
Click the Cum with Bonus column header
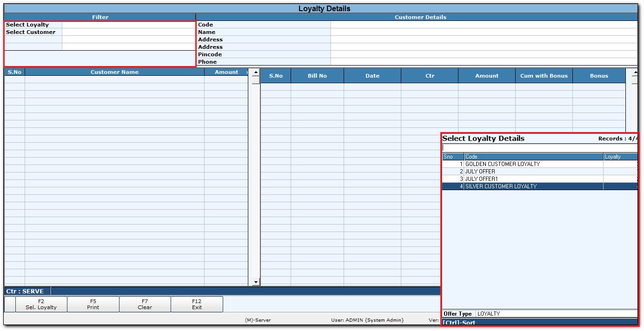click(544, 76)
